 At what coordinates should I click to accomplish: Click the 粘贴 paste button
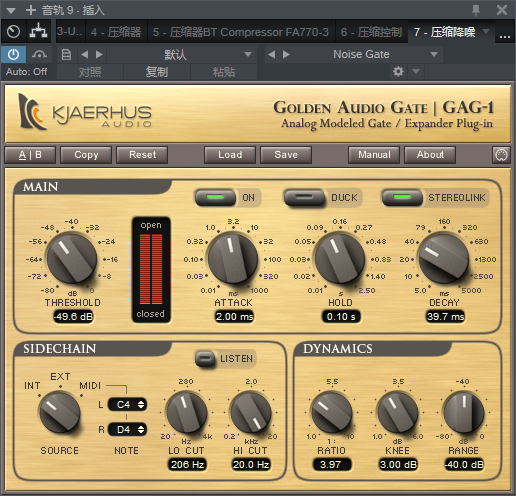click(x=224, y=72)
